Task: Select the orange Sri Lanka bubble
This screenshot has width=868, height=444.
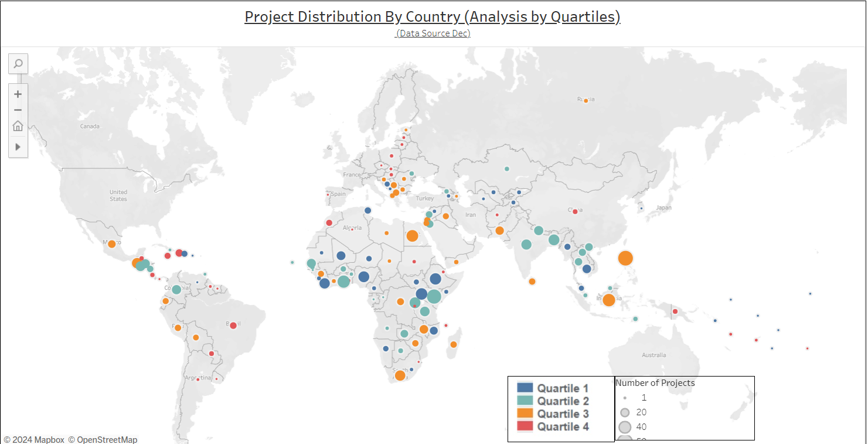Action: click(532, 282)
